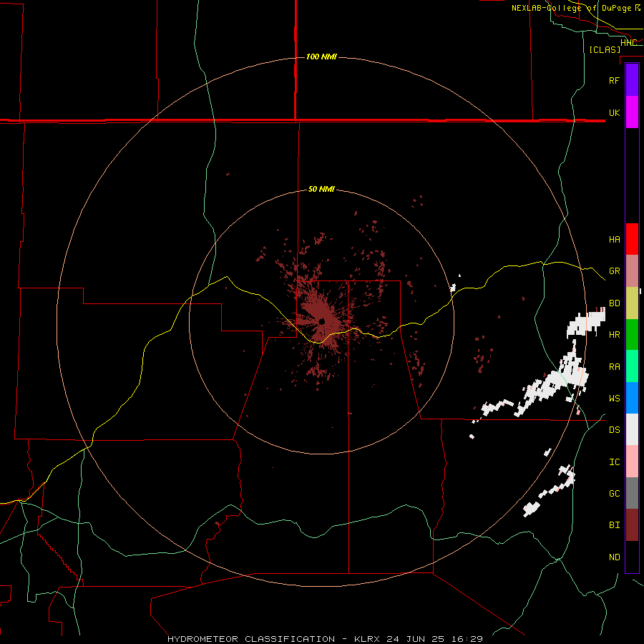The image size is (644, 644).
Task: Click the HR legend label
Action: pos(614,335)
